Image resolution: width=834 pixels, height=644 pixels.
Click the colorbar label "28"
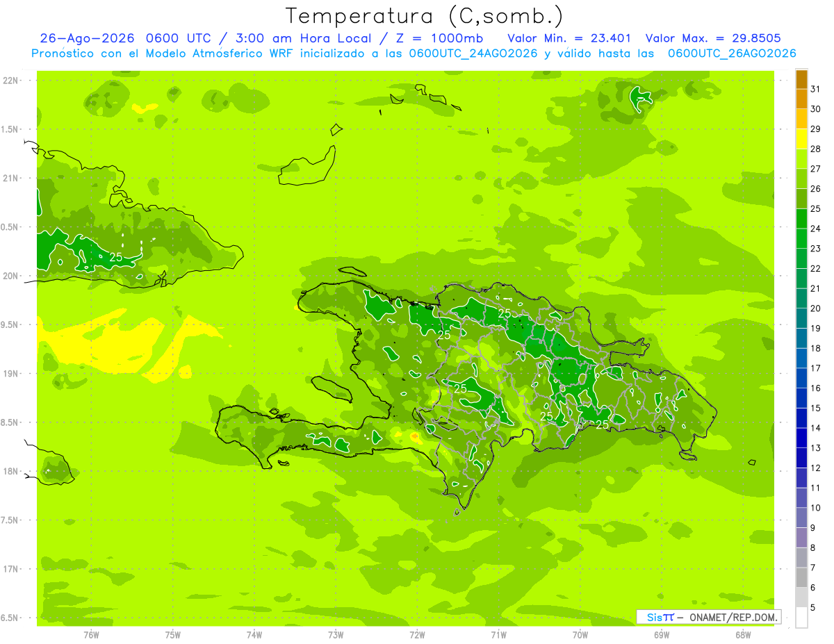816,149
